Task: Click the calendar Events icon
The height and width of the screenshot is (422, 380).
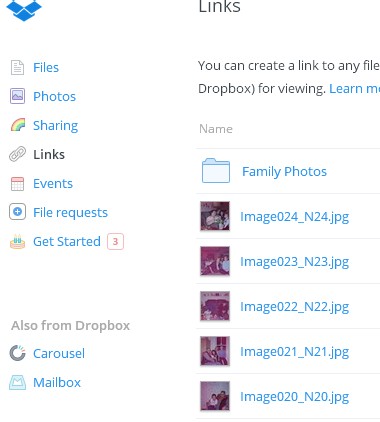Action: point(17,184)
